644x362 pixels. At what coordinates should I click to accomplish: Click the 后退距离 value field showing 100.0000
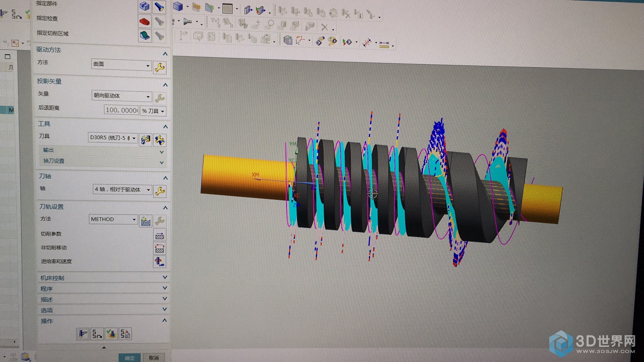[121, 110]
